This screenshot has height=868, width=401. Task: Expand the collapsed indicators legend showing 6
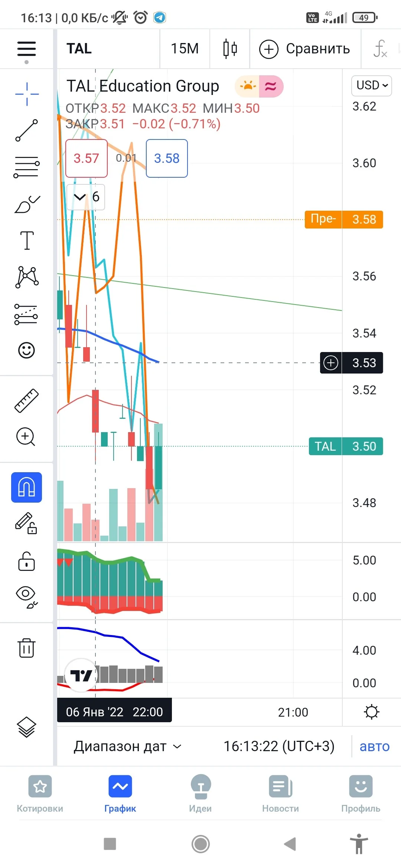(86, 197)
